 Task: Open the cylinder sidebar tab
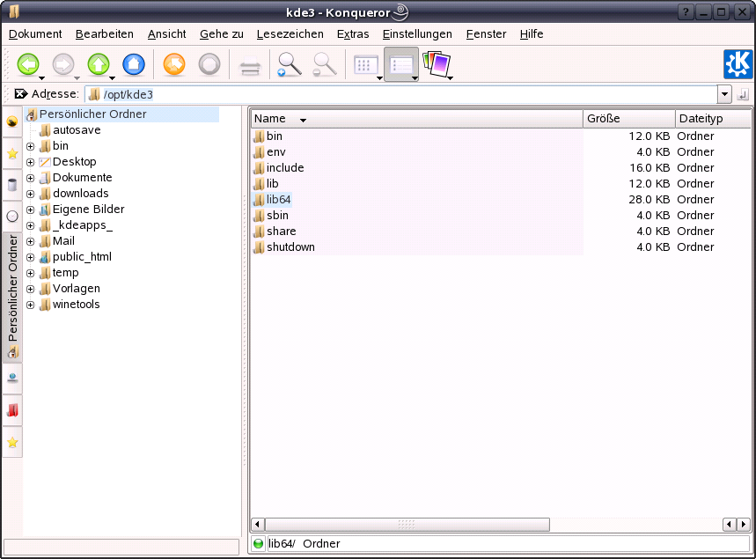point(12,185)
